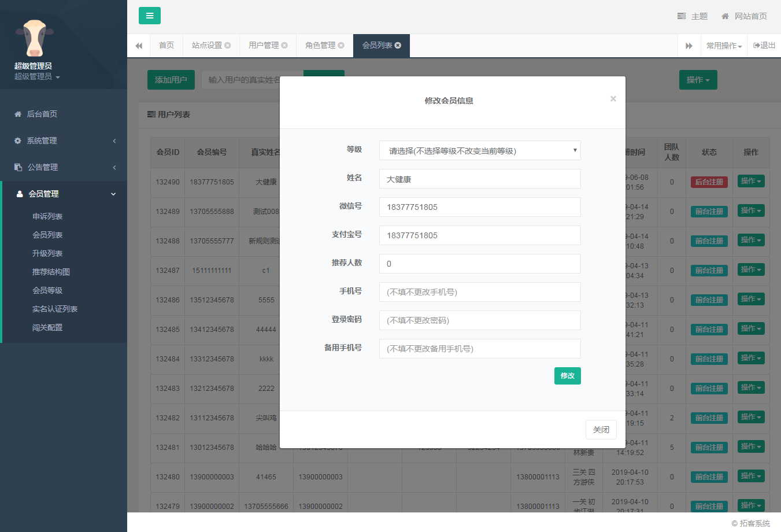Click the double-right arrow tab scroller
This screenshot has width=781, height=532.
[689, 45]
